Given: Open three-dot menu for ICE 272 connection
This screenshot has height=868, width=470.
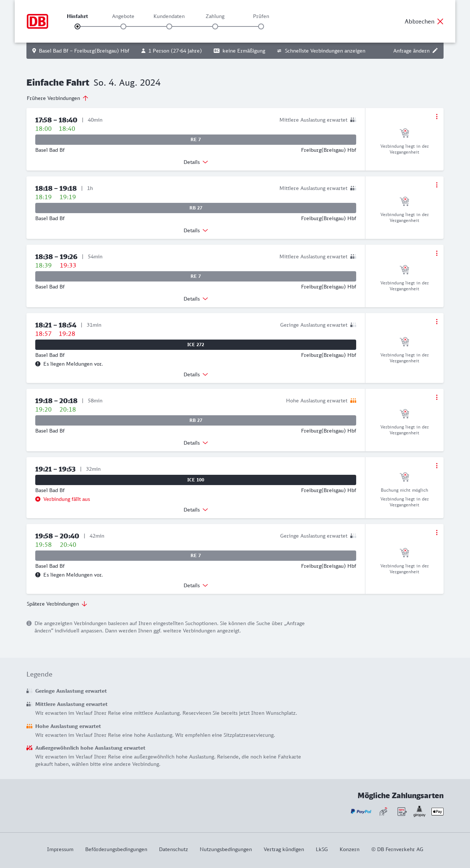Looking at the screenshot, I should [437, 322].
